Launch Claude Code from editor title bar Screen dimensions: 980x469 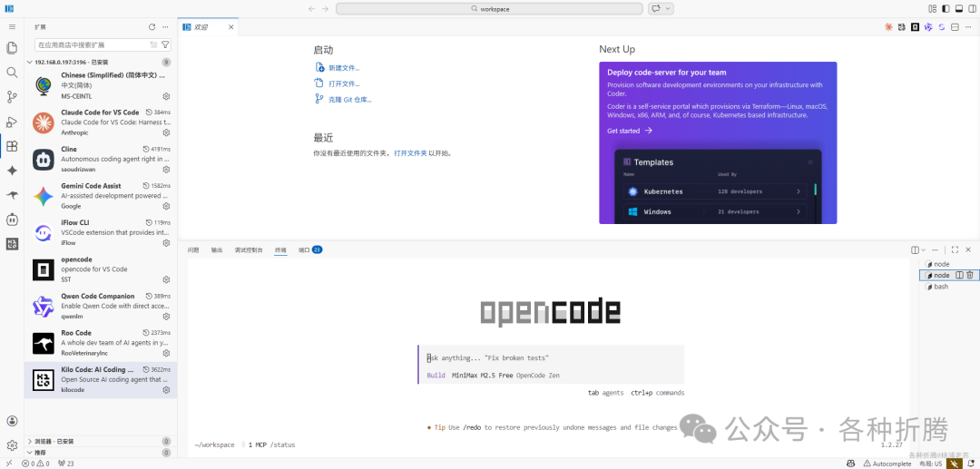(888, 27)
